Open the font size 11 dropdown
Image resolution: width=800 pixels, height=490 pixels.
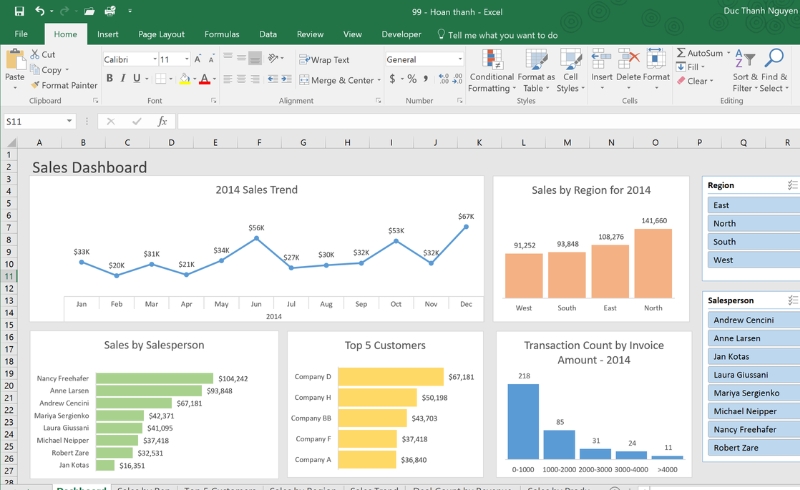[187, 60]
